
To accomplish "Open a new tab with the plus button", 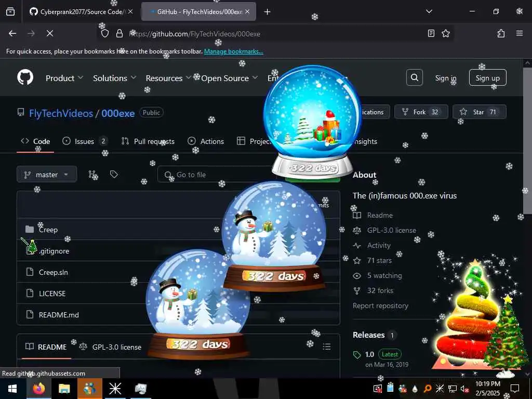I will tap(268, 12).
